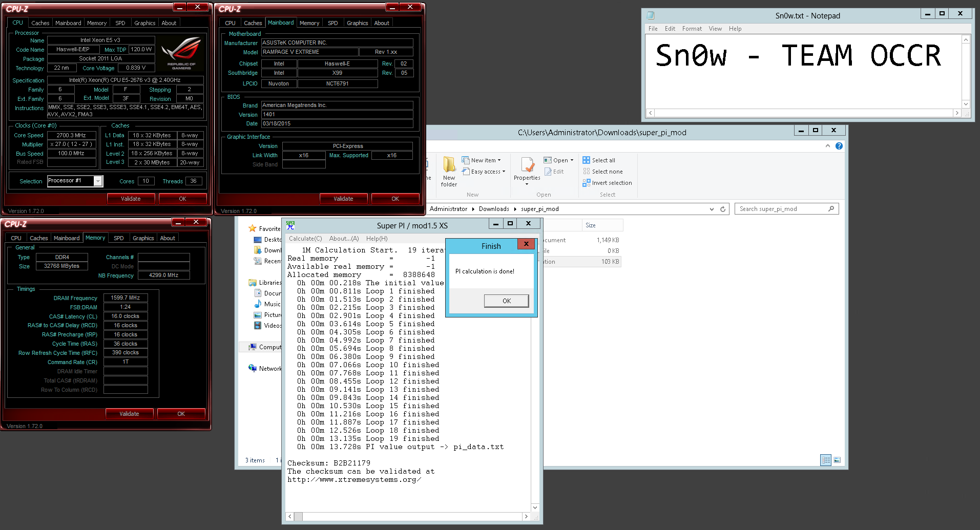Click Invert selection in Explorer ribbon
This screenshot has width=980, height=530.
click(x=607, y=183)
